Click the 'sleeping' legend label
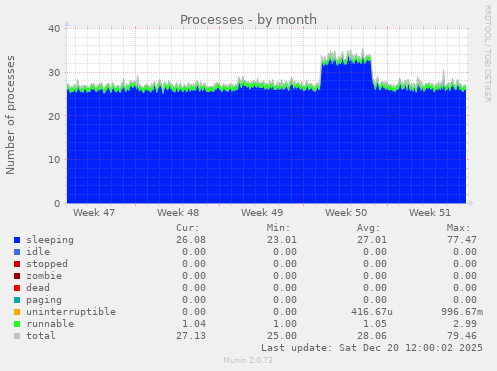Screen dimensions: 497x371 (50, 240)
